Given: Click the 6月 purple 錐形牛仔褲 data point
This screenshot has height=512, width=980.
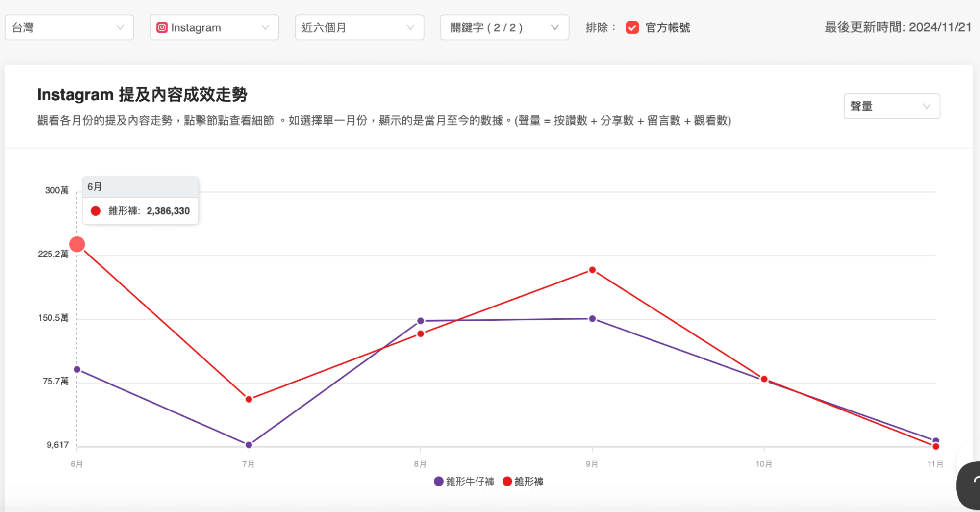Looking at the screenshot, I should tap(77, 369).
